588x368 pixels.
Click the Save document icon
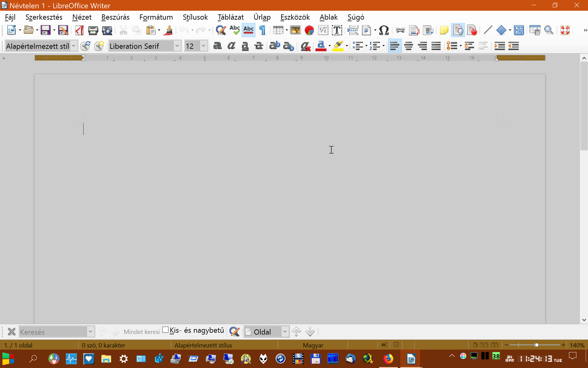(45, 30)
